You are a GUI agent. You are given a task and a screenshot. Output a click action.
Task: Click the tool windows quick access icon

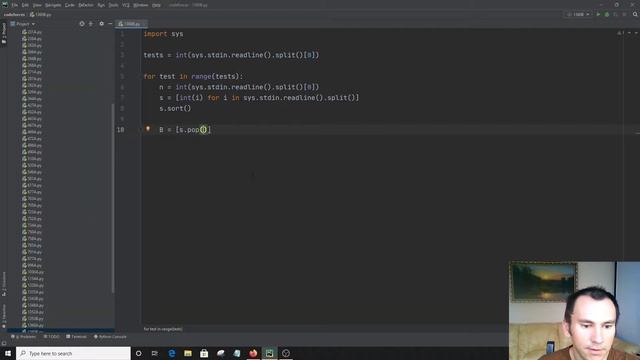tap(4, 344)
